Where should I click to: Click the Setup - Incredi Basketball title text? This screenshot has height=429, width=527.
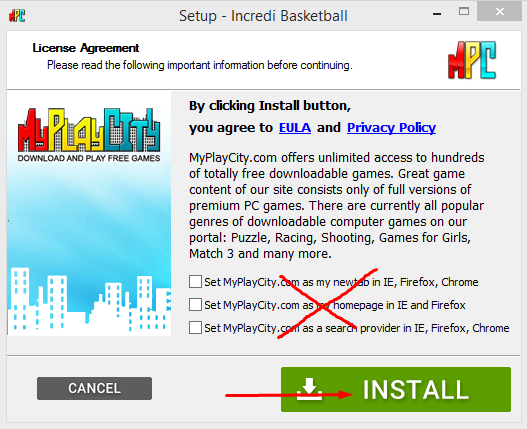tap(263, 16)
